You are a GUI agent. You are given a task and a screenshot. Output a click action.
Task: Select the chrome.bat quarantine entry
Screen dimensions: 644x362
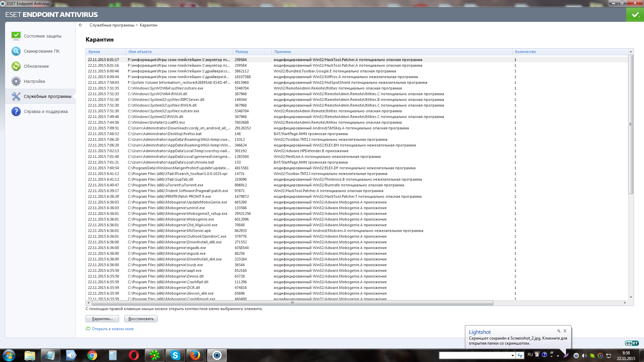pyautogui.click(x=357, y=162)
